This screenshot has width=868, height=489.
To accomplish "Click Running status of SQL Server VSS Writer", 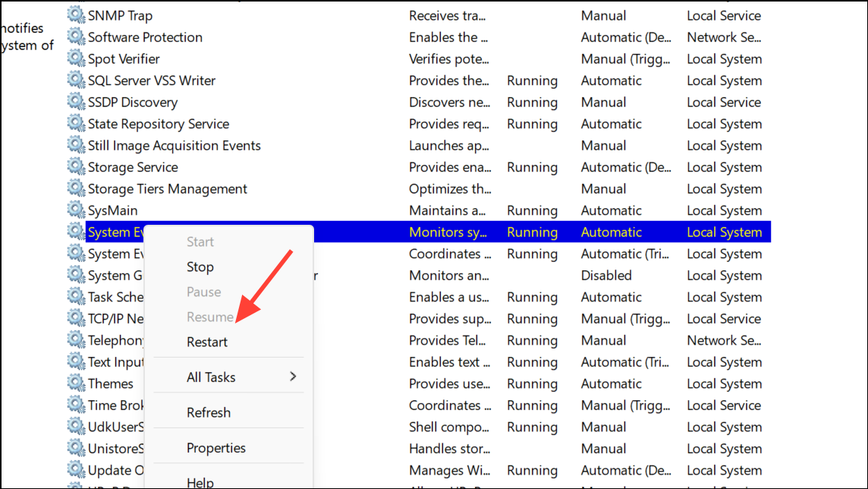I will click(532, 80).
